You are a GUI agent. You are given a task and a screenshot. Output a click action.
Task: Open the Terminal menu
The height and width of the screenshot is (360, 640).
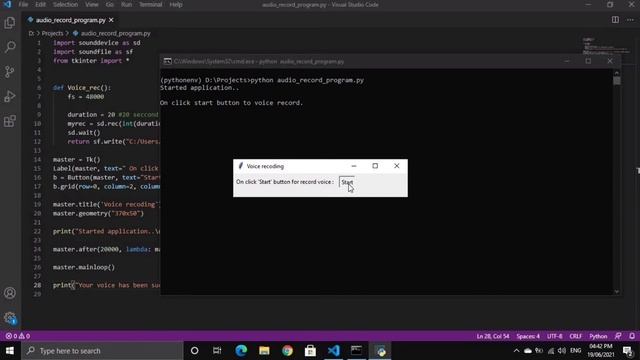[x=151, y=4]
